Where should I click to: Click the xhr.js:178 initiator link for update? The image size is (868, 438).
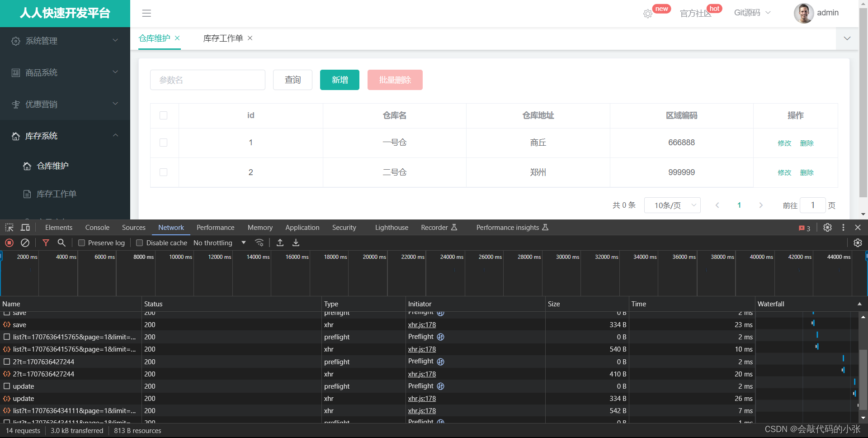coord(422,399)
